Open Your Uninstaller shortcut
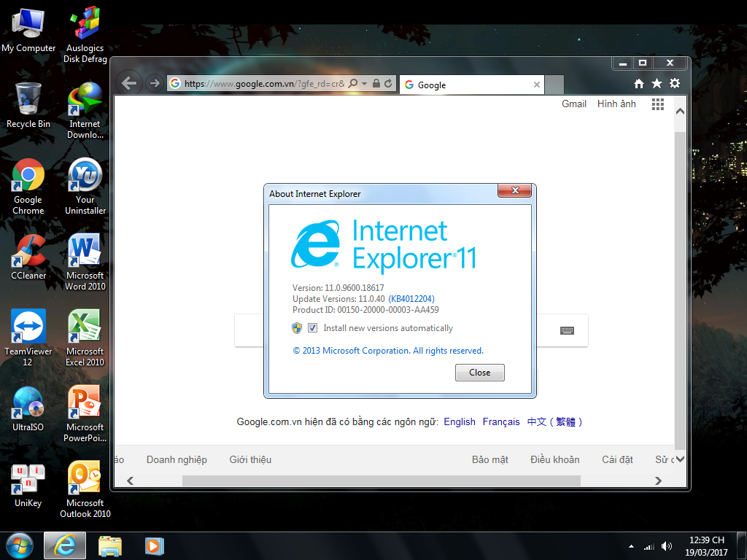 point(85,186)
